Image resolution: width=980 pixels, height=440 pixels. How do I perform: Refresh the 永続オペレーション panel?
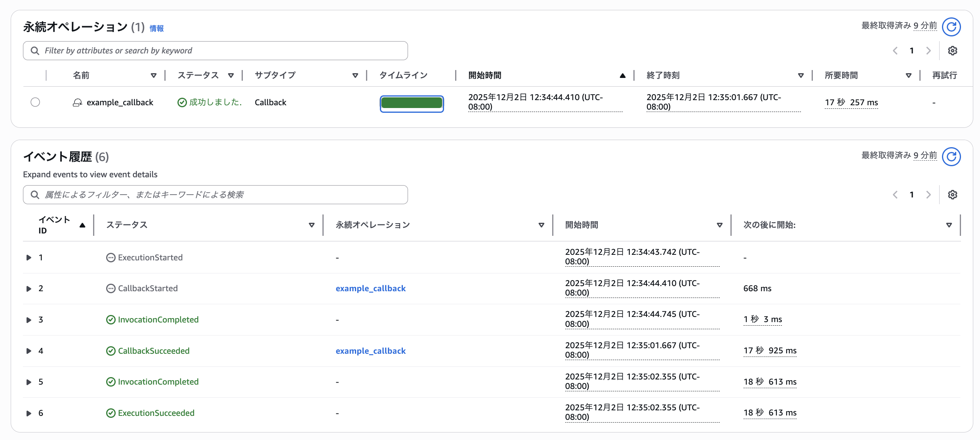(951, 27)
